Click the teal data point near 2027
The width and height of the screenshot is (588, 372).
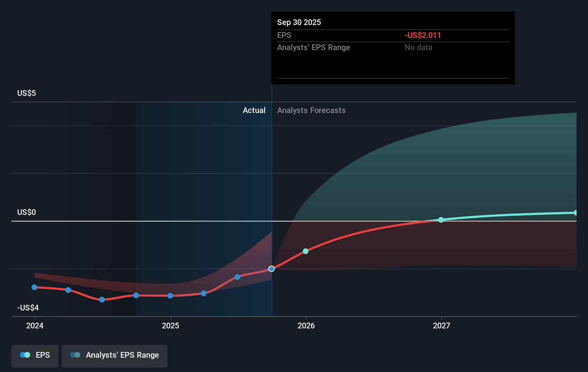[x=441, y=220]
